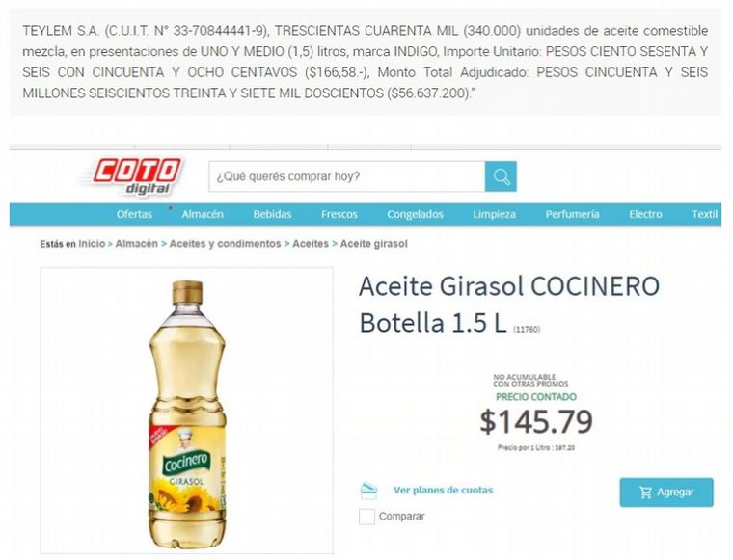Screen dimensions: 733x560
Task: Open the Almacén category menu
Action: coord(203,214)
